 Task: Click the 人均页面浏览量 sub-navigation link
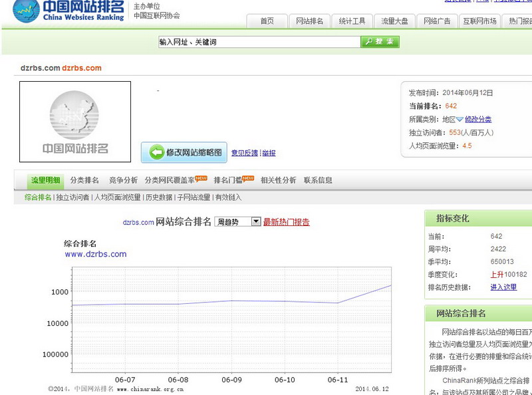coord(117,197)
